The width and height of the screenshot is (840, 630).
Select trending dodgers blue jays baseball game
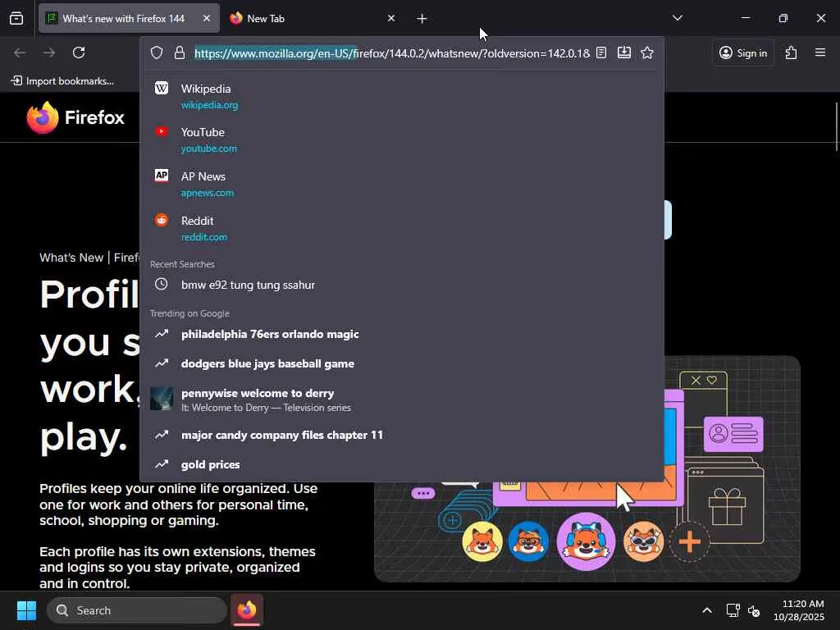coord(402,363)
